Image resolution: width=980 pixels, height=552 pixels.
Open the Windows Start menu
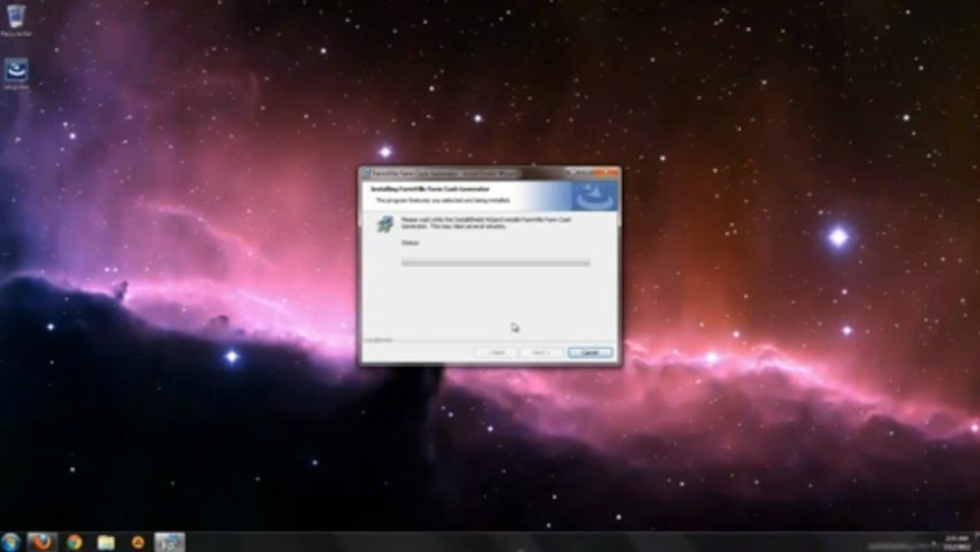coord(11,542)
